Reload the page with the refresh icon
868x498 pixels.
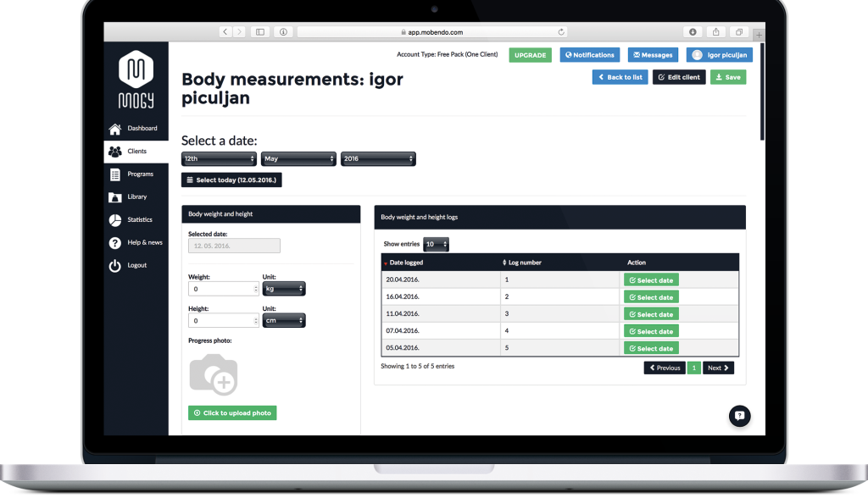pyautogui.click(x=561, y=32)
